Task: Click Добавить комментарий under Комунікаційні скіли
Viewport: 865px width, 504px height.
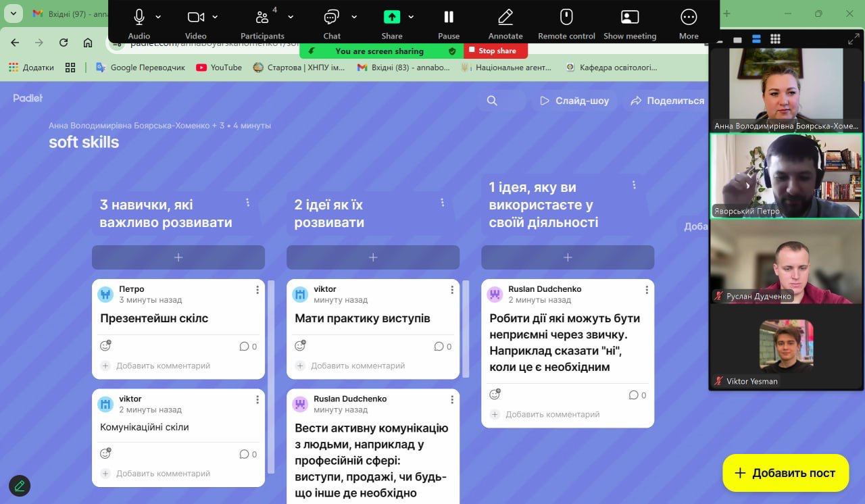Action: (x=163, y=474)
